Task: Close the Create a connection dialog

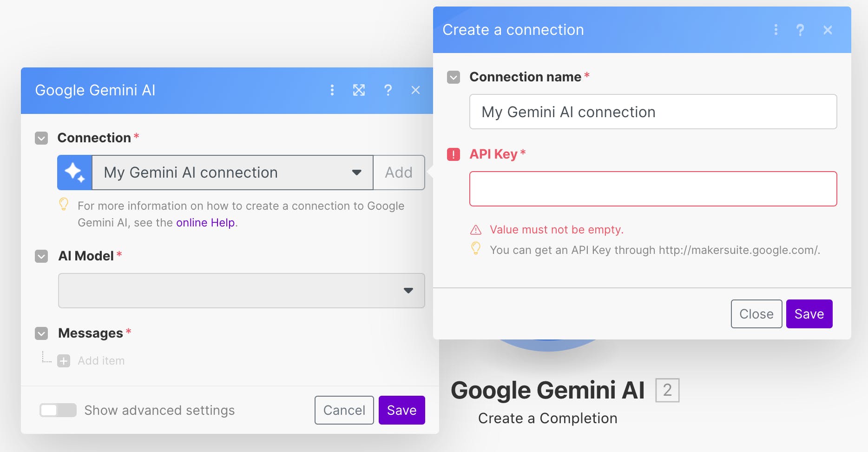Action: click(x=827, y=30)
